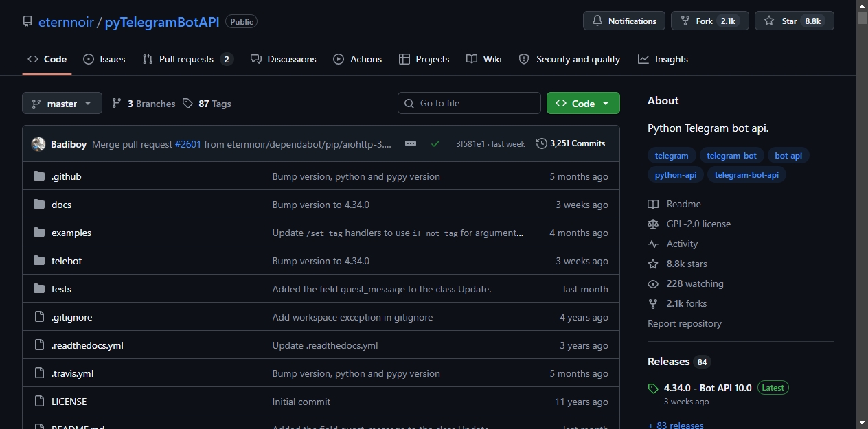Focus the Go to file search field
This screenshot has width=868, height=429.
[469, 103]
